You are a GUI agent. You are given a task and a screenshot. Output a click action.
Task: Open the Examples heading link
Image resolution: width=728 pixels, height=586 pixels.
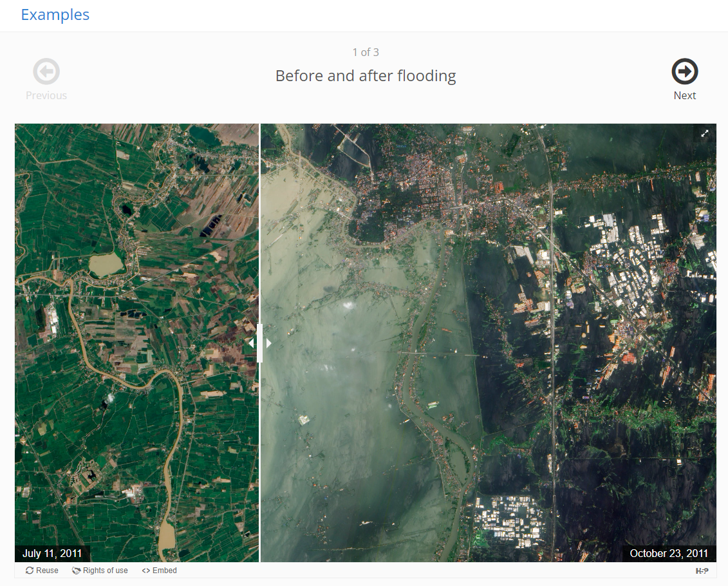pos(55,14)
